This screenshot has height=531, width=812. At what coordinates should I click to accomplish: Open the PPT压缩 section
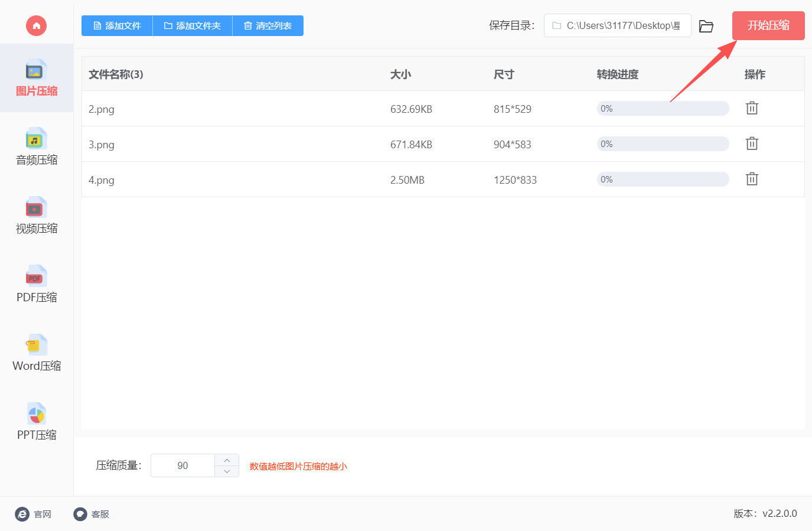37,422
